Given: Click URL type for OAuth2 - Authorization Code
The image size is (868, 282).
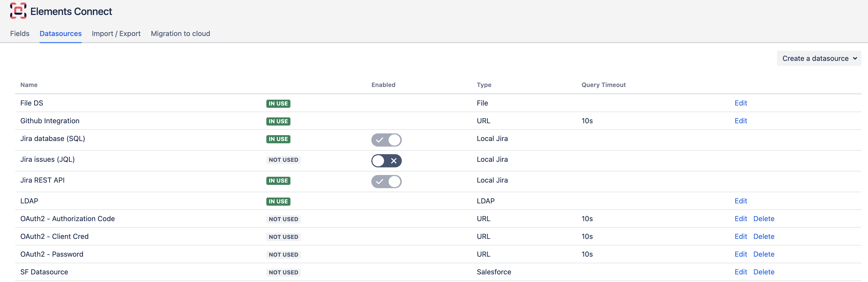Looking at the screenshot, I should 483,219.
